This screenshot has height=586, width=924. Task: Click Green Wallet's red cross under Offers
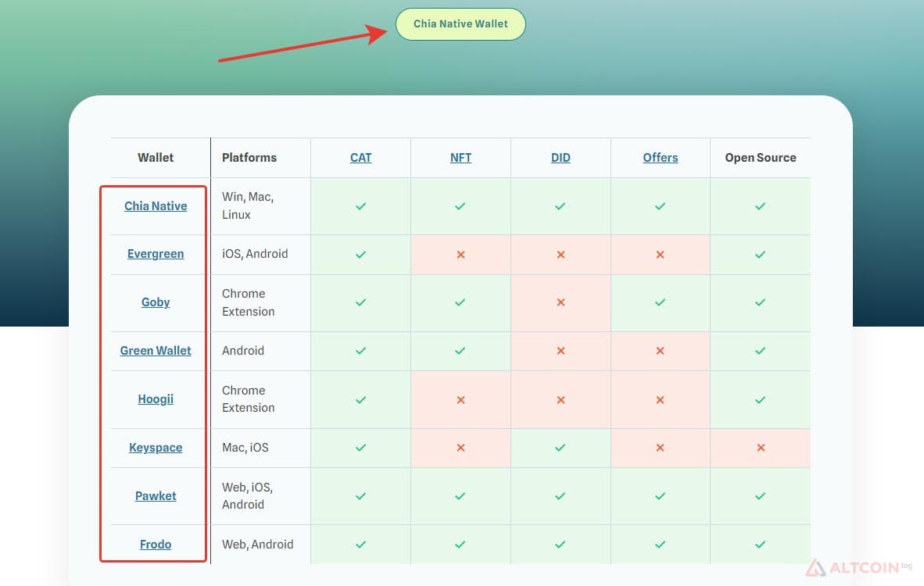(660, 350)
